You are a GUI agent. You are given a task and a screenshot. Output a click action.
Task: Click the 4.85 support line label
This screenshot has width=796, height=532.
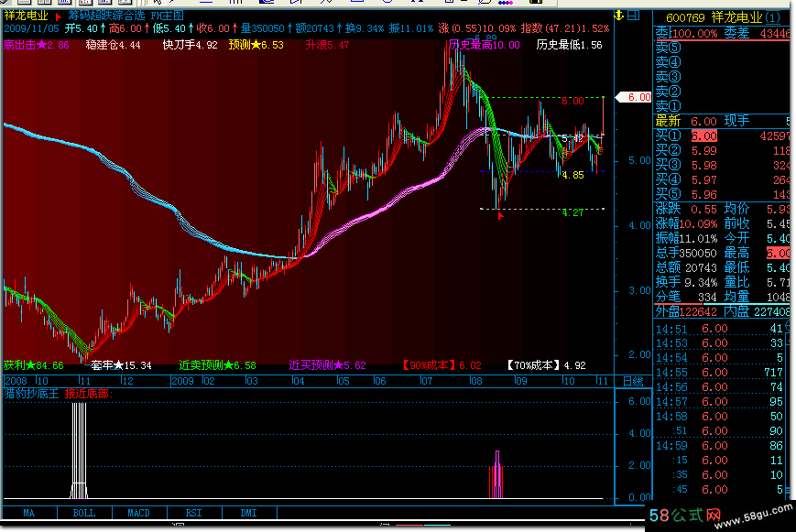click(572, 175)
